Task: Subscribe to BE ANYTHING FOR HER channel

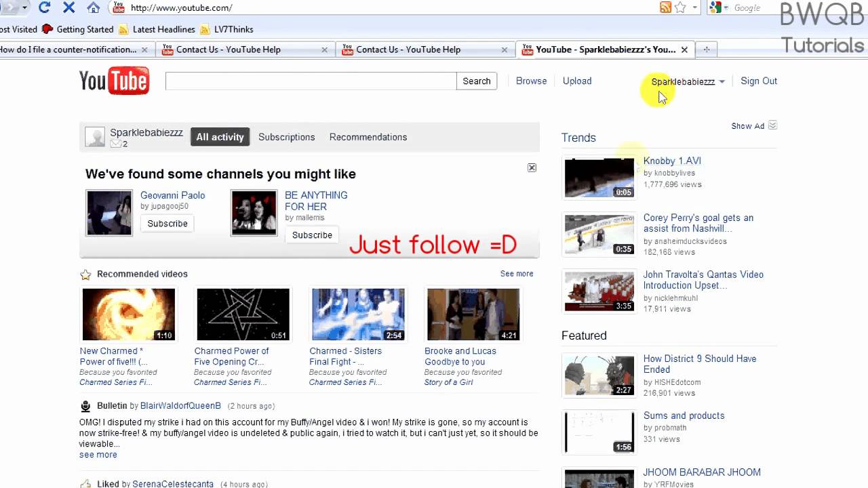Action: click(312, 235)
